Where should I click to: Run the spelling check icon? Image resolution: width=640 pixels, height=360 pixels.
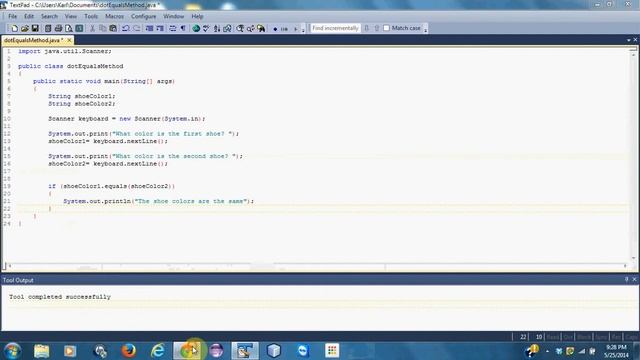(206, 28)
